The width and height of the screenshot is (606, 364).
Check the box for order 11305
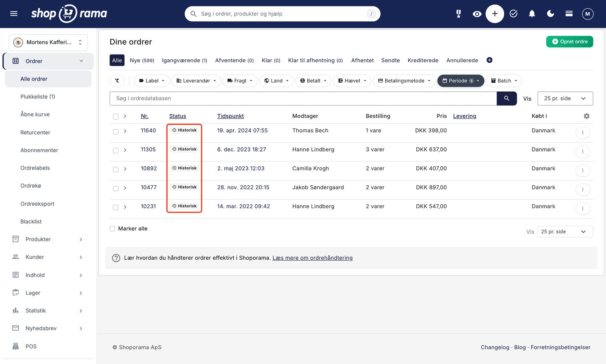pos(116,151)
